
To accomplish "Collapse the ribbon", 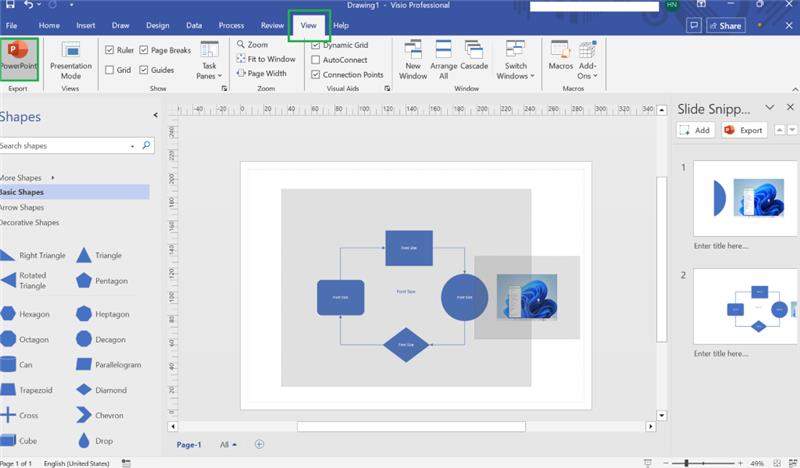I will pyautogui.click(x=795, y=89).
